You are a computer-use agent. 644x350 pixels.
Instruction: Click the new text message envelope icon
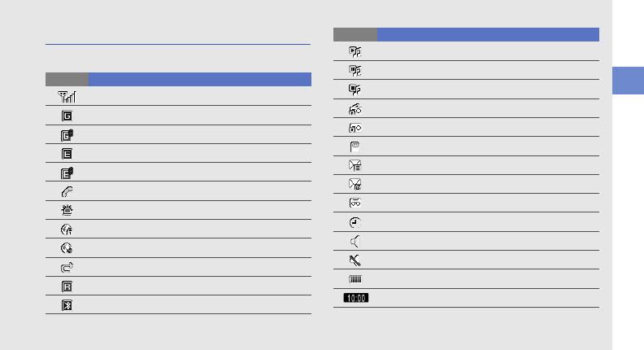tap(355, 165)
